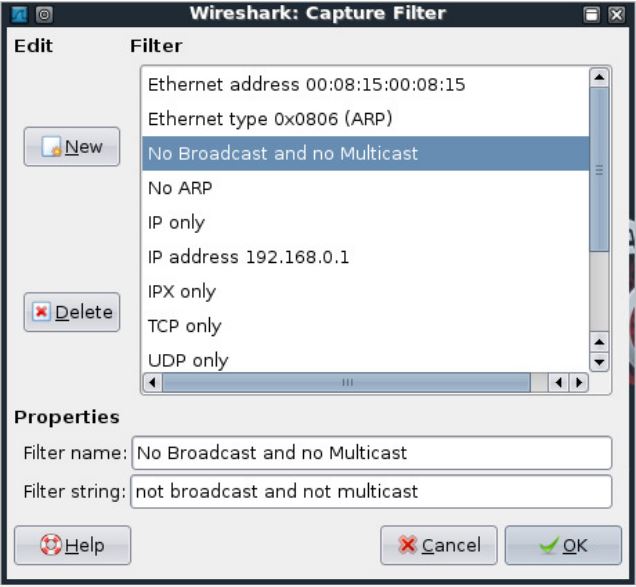Click the horizontal scrollbar thumb of filter list
The image size is (636, 587).
pyautogui.click(x=346, y=383)
